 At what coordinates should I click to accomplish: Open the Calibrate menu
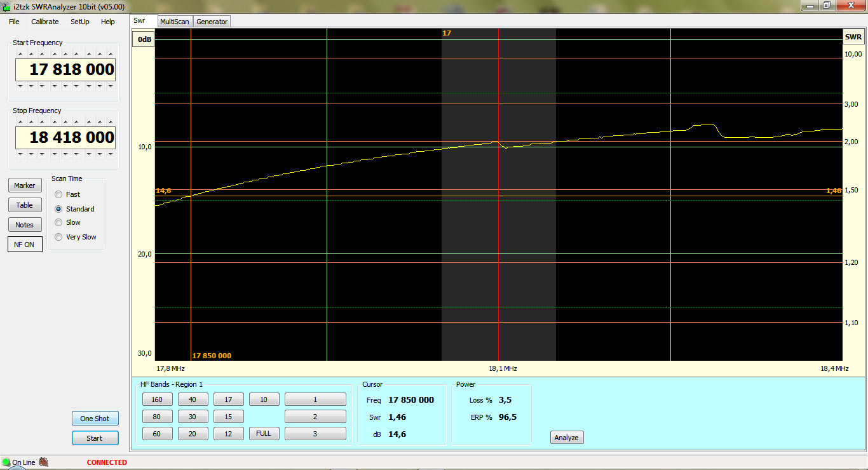(44, 22)
